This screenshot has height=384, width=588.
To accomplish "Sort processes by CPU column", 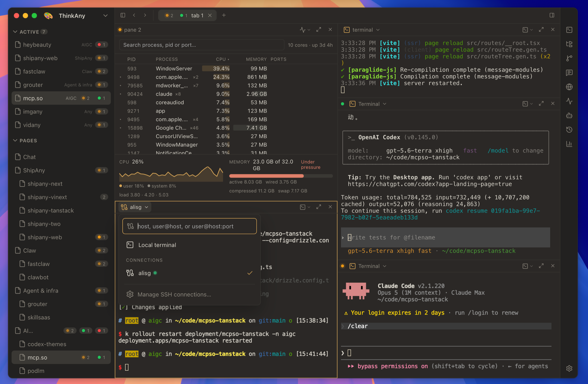I will point(222,59).
